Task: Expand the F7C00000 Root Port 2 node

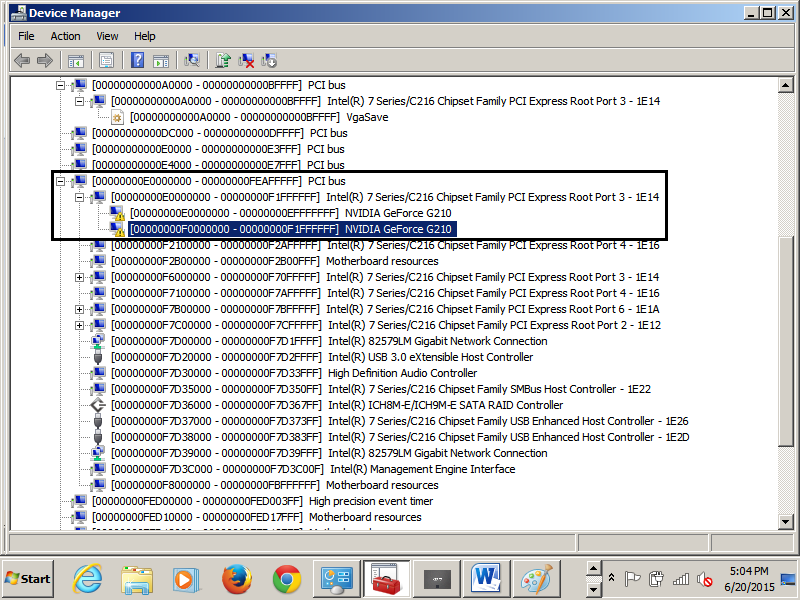Action: click(x=79, y=326)
